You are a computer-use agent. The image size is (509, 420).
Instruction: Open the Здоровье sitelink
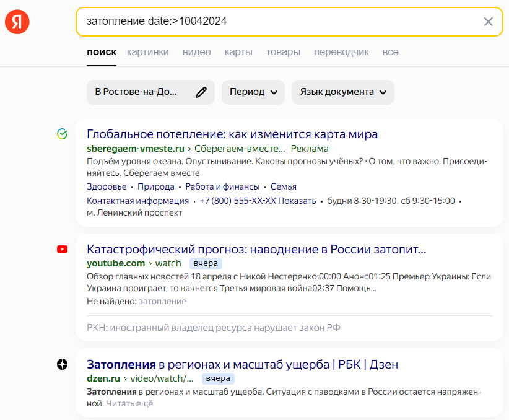(107, 187)
